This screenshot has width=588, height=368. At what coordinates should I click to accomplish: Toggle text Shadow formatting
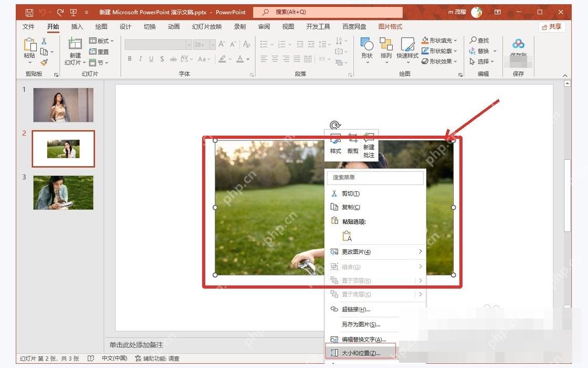[x=162, y=58]
